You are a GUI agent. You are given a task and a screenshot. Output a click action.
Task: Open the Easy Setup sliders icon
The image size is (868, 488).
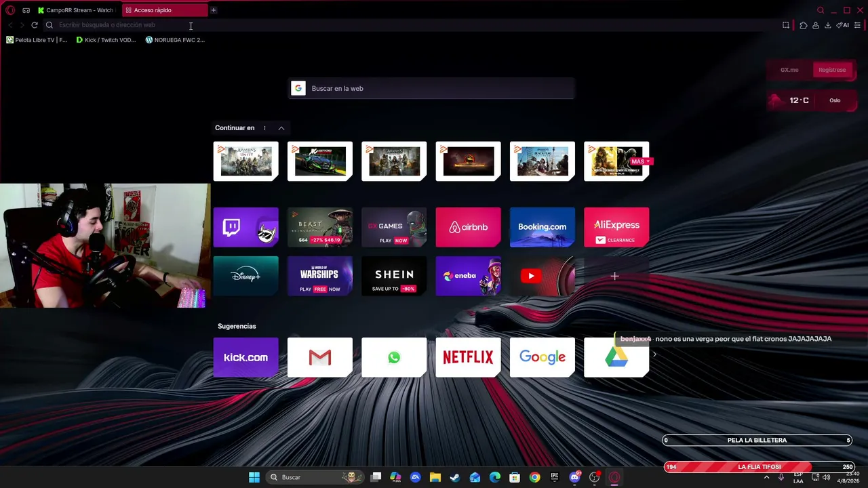coord(858,25)
